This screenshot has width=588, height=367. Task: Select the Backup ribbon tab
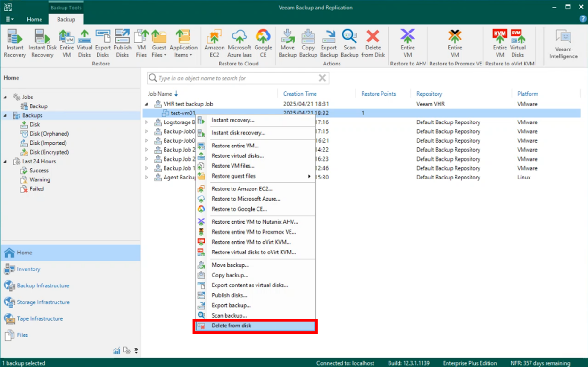66,19
